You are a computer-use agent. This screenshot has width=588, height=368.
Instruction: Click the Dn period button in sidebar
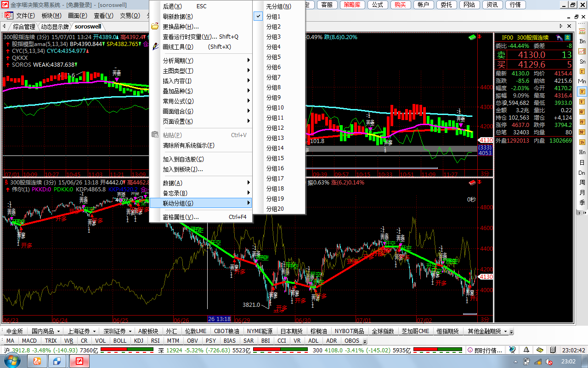pyautogui.click(x=582, y=172)
